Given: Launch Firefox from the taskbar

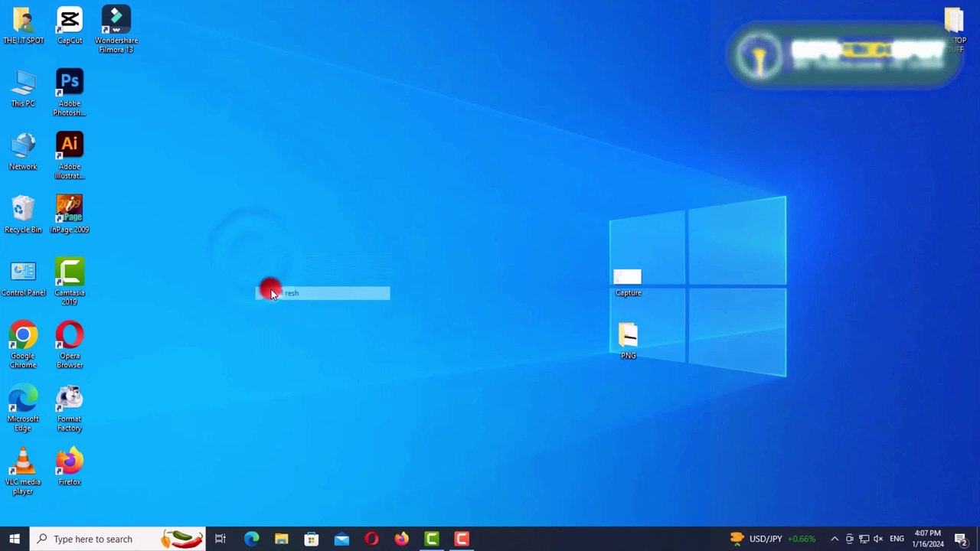Looking at the screenshot, I should pos(401,539).
